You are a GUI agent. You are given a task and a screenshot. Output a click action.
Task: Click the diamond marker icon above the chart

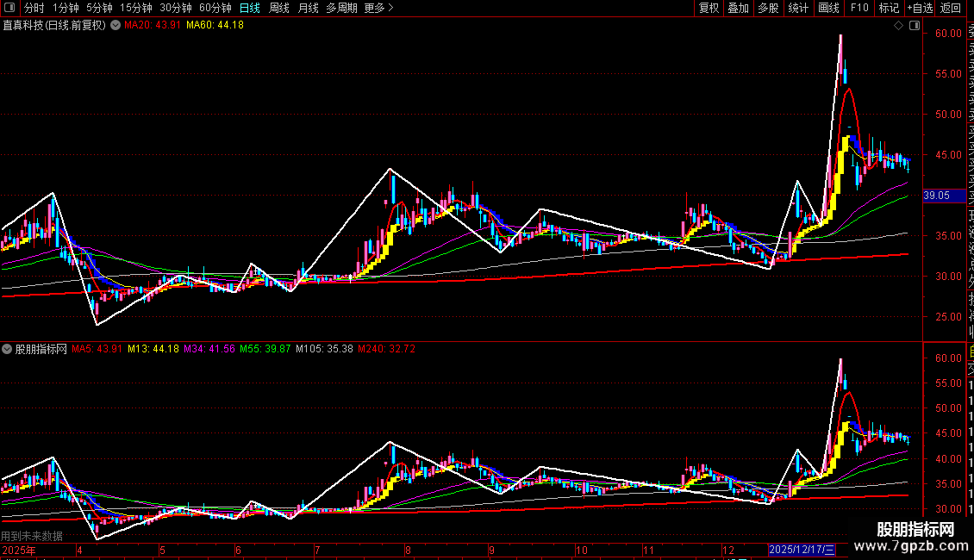(x=898, y=26)
